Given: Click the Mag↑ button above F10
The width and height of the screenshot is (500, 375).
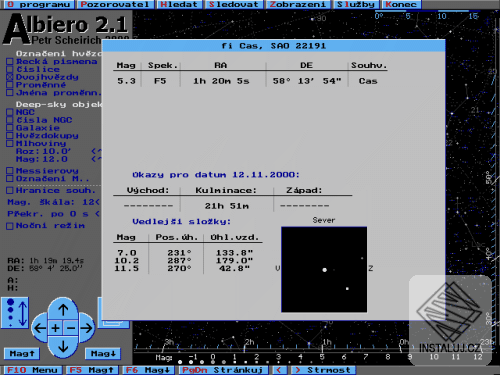Looking at the screenshot, I should click(x=22, y=353).
